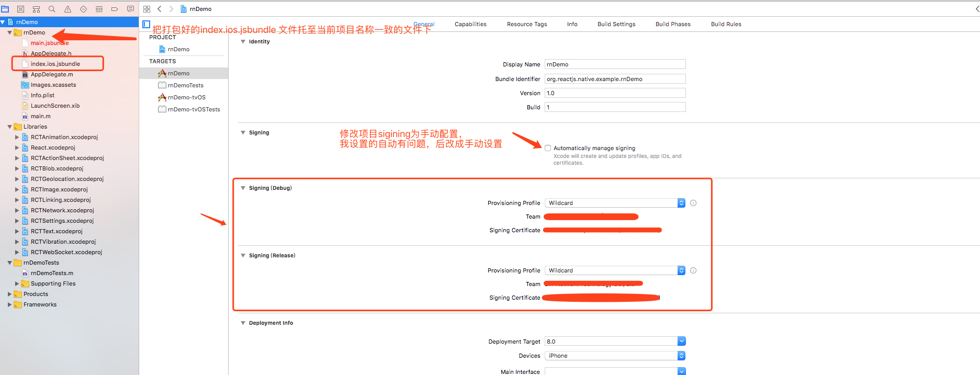Click the rnDemo jump bar file icon

coord(184,9)
